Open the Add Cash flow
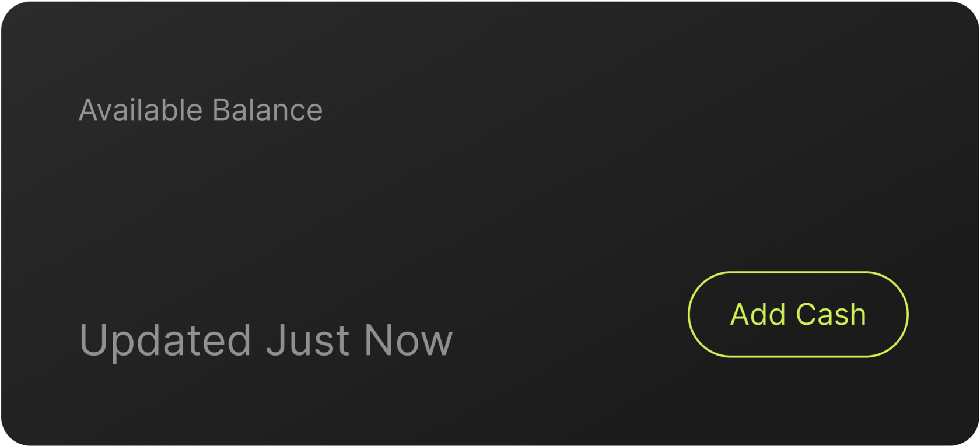 (797, 314)
